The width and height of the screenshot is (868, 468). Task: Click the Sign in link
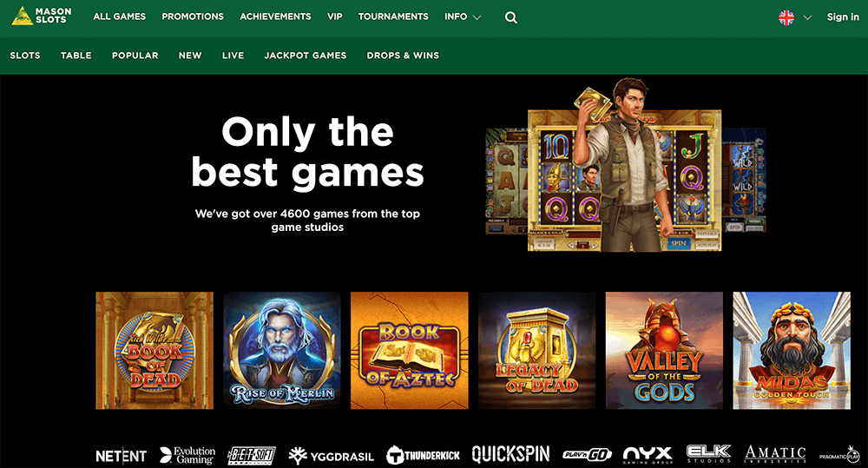pos(843,17)
